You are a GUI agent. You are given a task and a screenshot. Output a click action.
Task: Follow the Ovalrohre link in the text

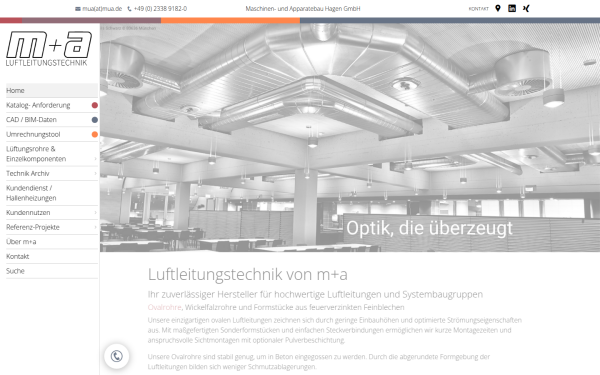(x=165, y=307)
